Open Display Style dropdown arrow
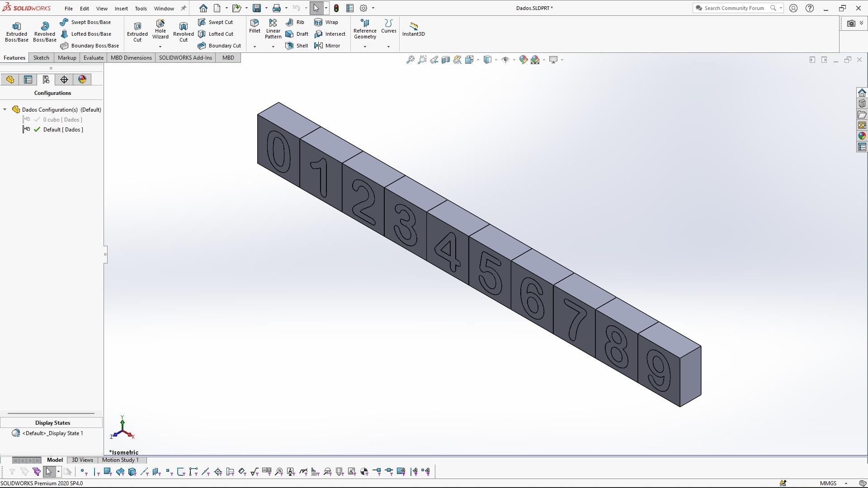868x488 pixels. click(x=496, y=60)
